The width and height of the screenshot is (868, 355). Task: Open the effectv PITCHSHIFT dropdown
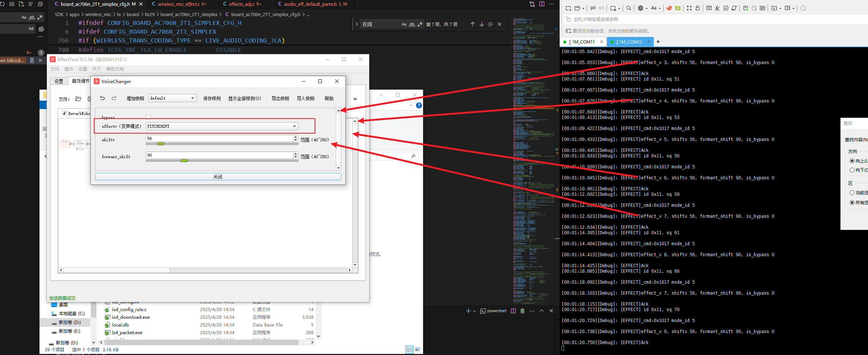(222, 126)
